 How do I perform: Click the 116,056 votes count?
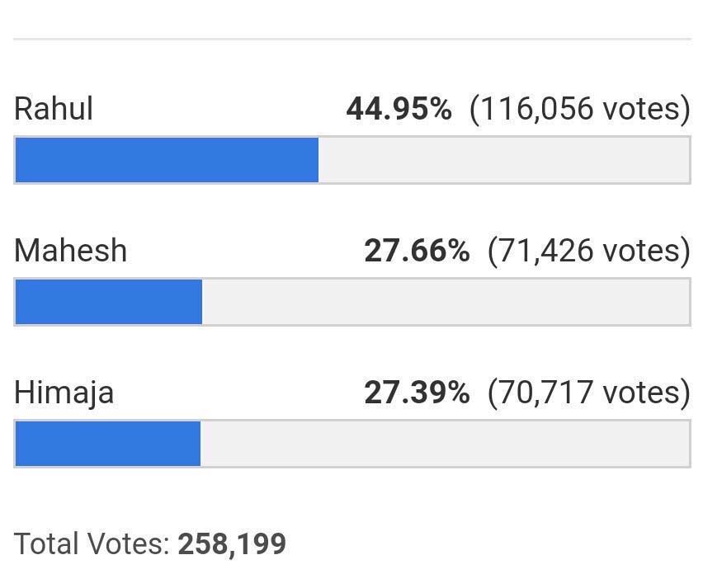[x=580, y=109]
